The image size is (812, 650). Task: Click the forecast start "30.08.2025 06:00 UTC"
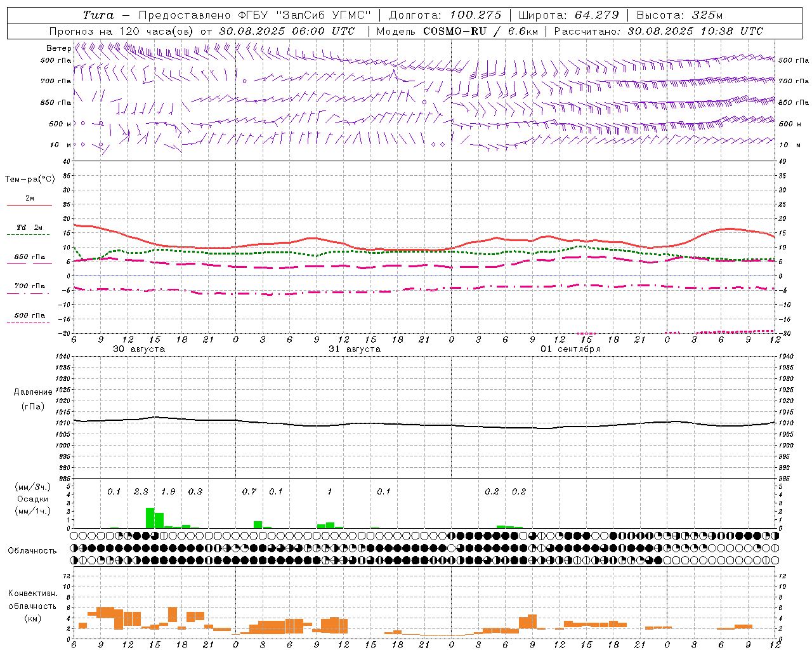pyautogui.click(x=287, y=31)
